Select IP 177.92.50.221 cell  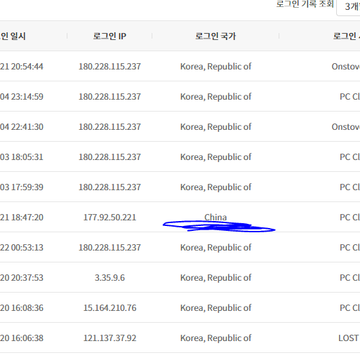click(x=110, y=217)
